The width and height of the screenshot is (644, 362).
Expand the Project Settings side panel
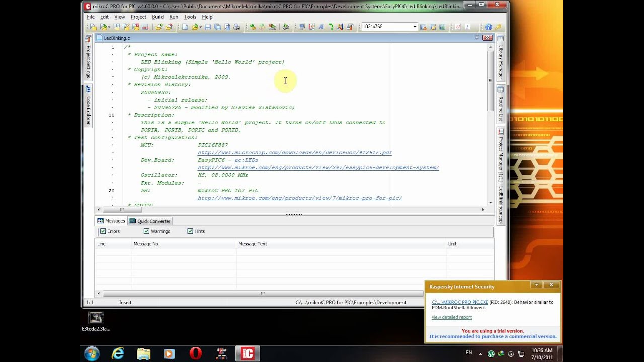88,57
